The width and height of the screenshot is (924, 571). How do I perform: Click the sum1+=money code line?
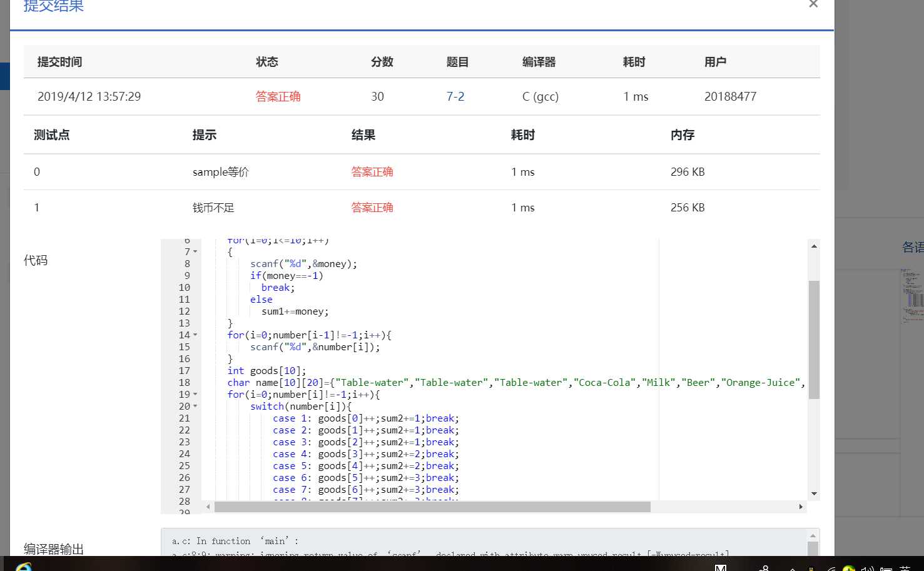(295, 311)
